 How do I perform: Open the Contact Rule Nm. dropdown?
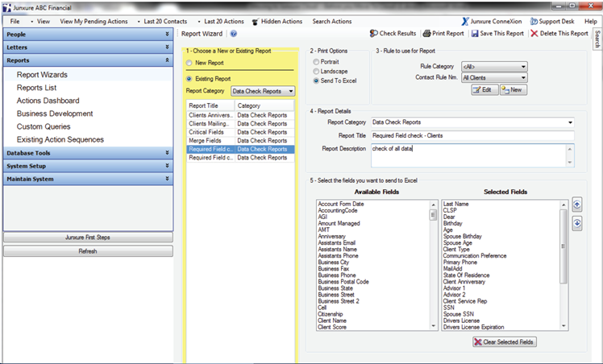click(494, 77)
